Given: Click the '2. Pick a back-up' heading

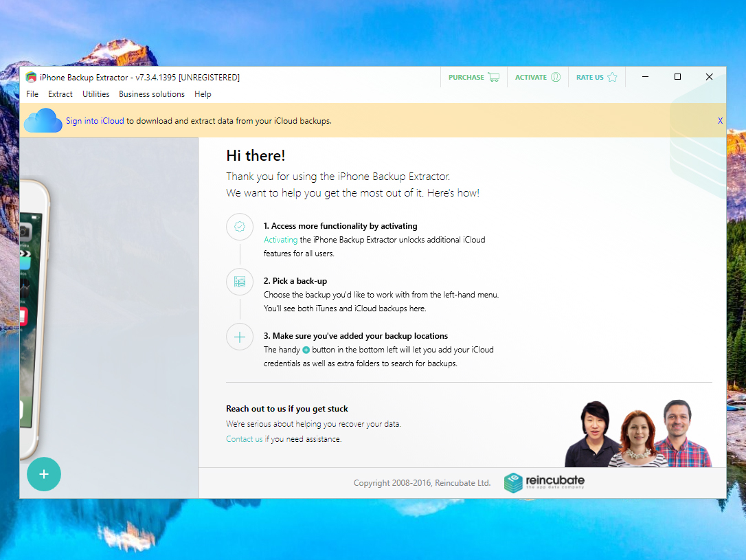Looking at the screenshot, I should coord(295,281).
